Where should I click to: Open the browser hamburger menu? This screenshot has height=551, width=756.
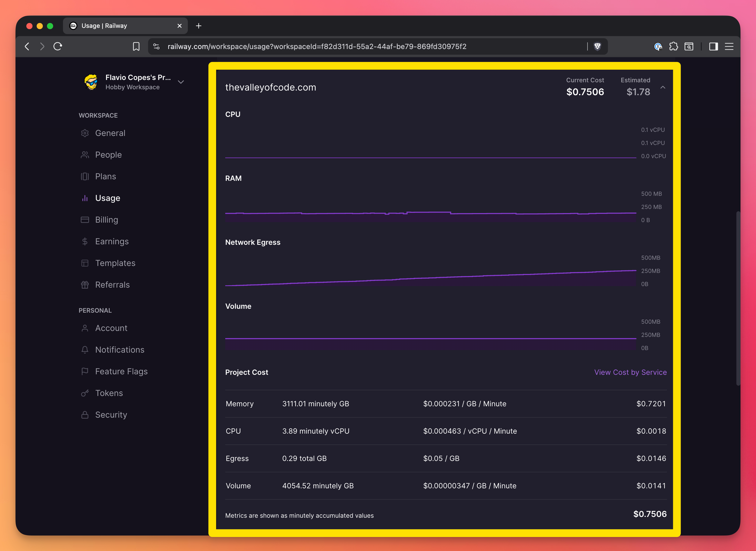pos(729,46)
